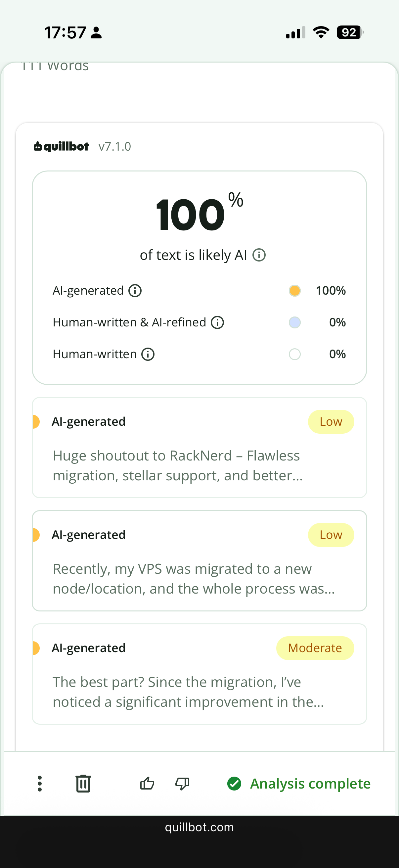Open info icon next to AI-generated
Screen dimensions: 399x868
(x=135, y=290)
